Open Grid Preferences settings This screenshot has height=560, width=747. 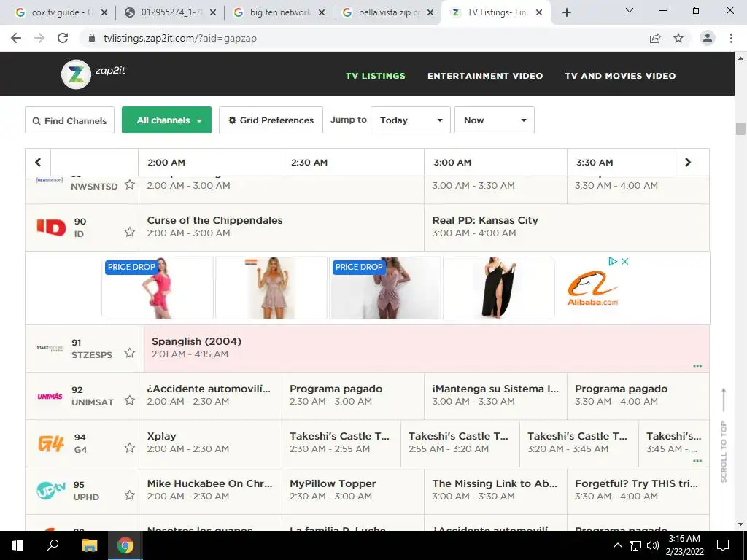pyautogui.click(x=271, y=120)
